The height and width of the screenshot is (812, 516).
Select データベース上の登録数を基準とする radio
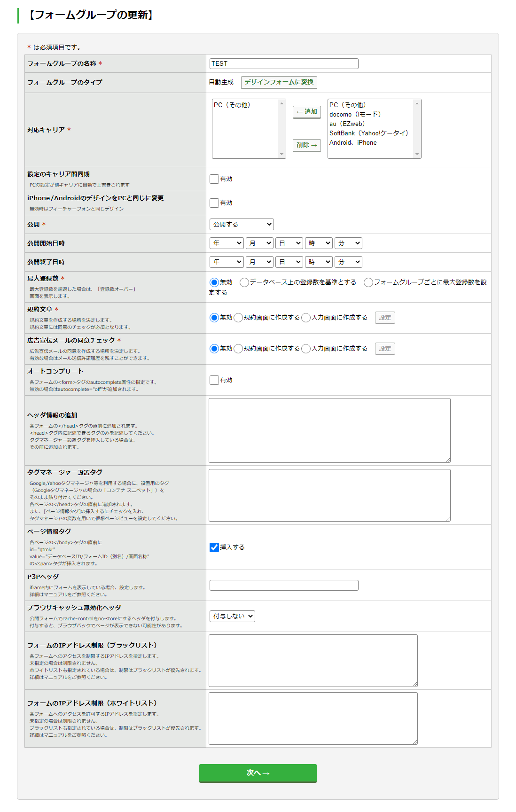[x=244, y=282]
